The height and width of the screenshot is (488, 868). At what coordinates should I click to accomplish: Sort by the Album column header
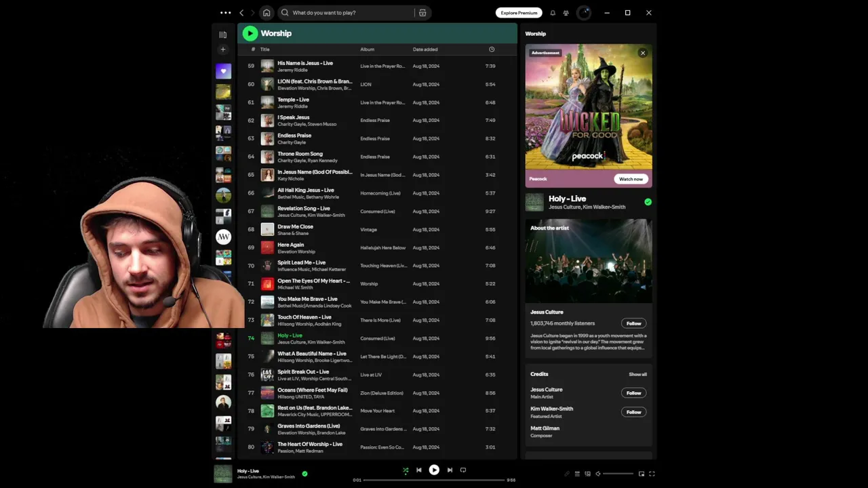pyautogui.click(x=367, y=49)
